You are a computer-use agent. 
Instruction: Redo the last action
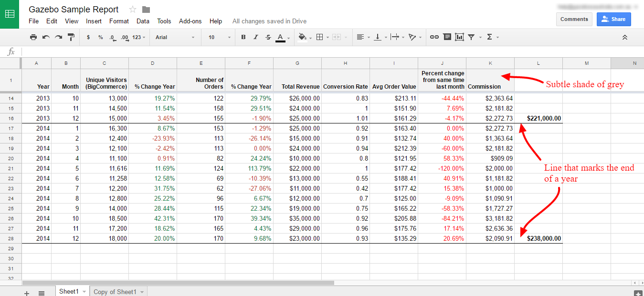coord(58,37)
